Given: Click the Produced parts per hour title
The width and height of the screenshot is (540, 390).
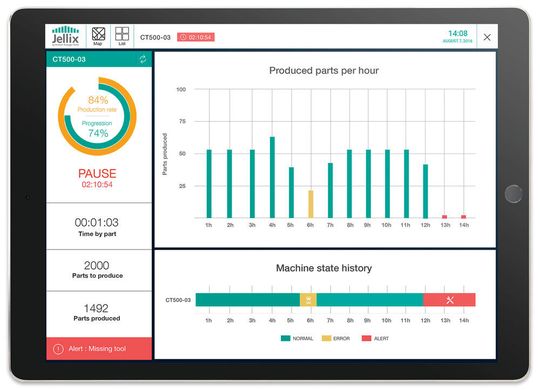Looking at the screenshot, I should 324,71.
